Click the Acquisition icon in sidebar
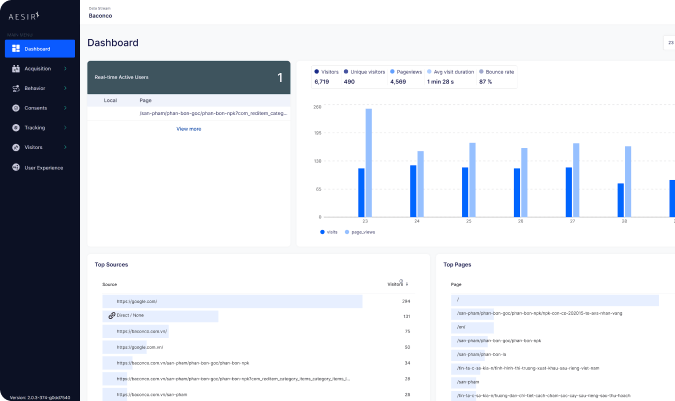Screen dimensions: 675x401 point(16,69)
